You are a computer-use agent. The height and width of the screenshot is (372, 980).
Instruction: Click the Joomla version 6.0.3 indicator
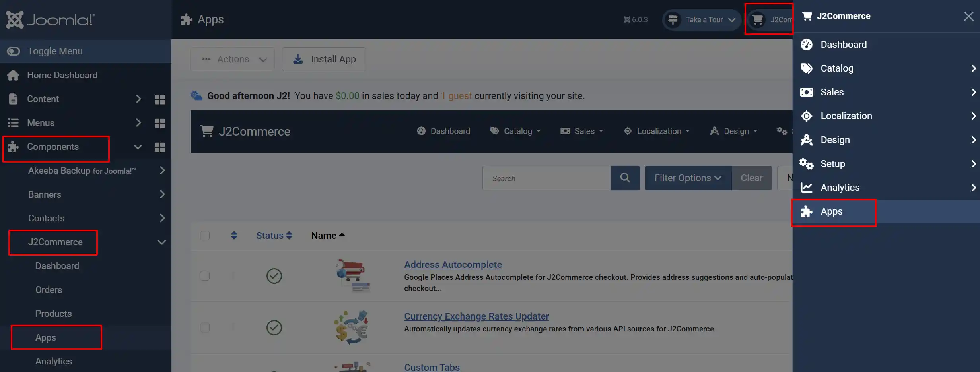(x=636, y=19)
